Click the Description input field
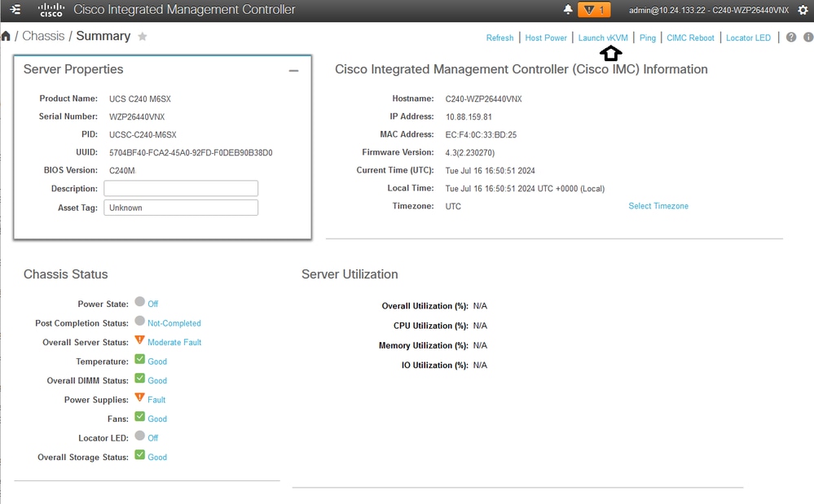 pos(181,188)
